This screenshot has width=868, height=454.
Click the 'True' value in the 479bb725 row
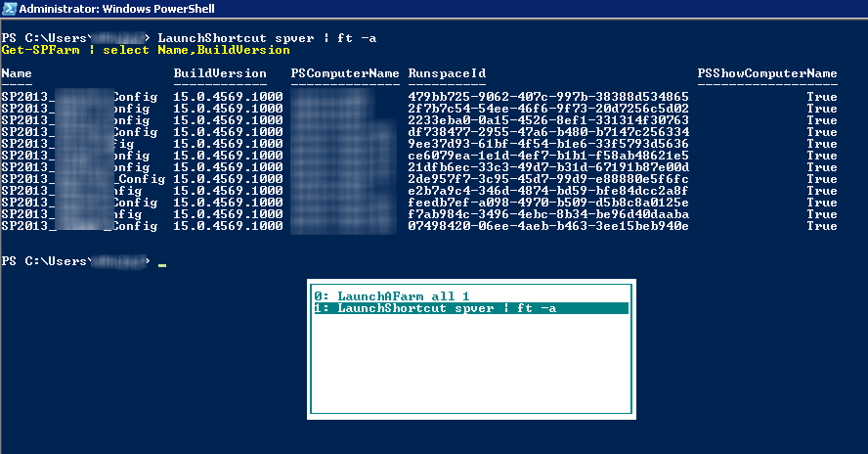coord(821,97)
